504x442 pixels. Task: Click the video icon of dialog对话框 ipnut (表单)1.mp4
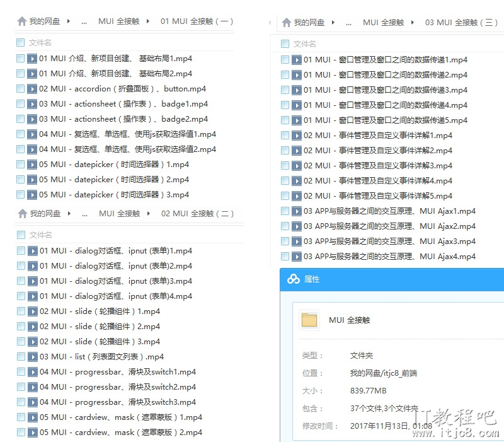(x=33, y=250)
